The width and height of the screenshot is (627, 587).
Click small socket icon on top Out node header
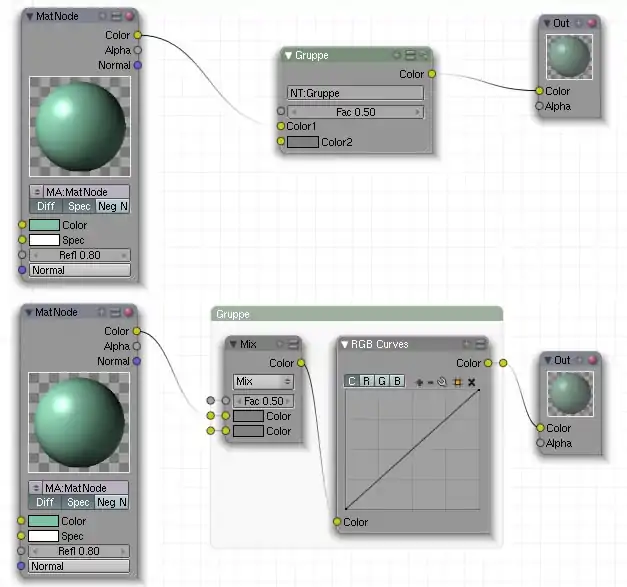coord(579,23)
